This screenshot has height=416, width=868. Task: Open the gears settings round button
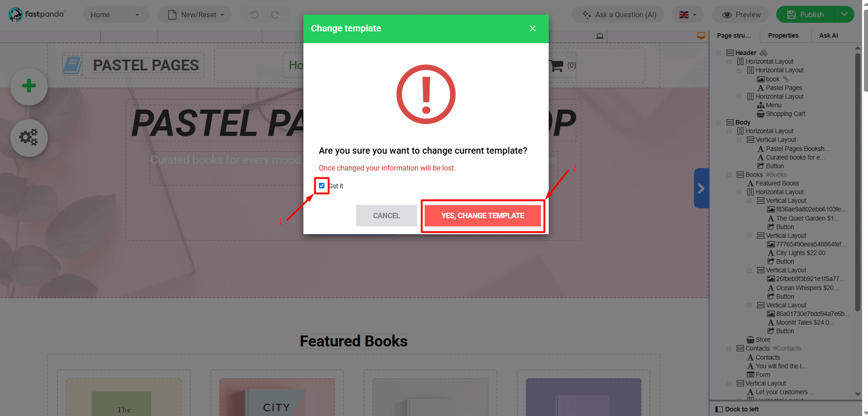(29, 138)
